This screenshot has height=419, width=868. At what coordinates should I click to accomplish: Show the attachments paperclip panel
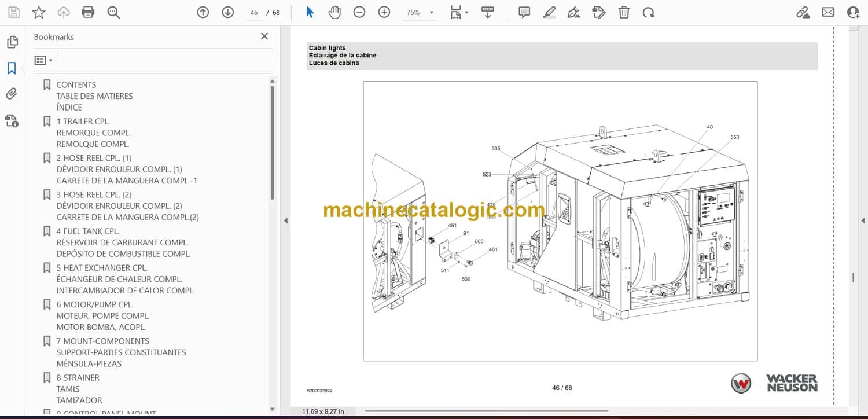[12, 94]
